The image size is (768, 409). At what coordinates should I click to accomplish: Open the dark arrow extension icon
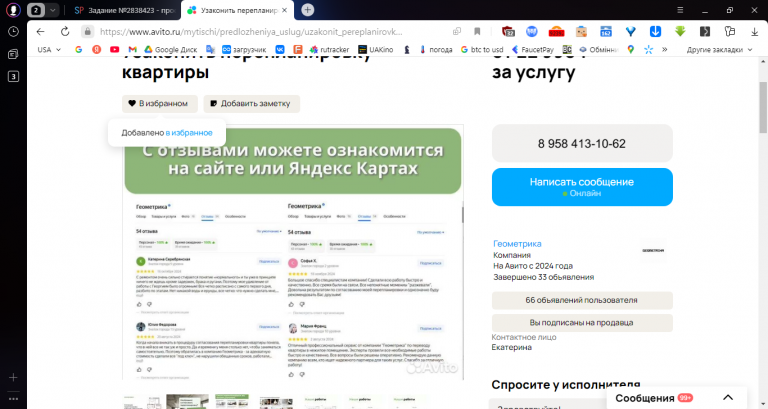[x=705, y=32]
